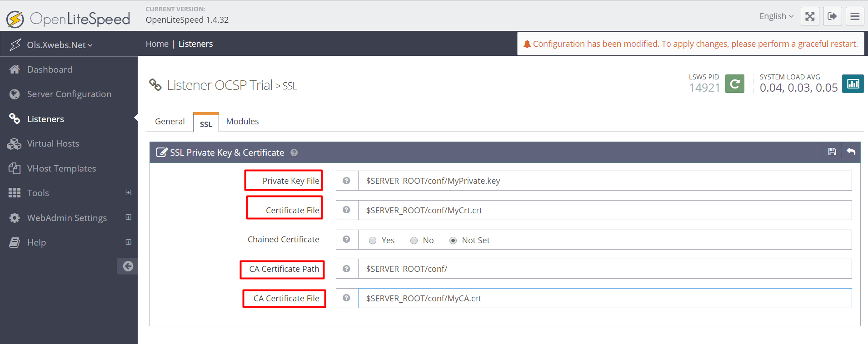Image resolution: width=868 pixels, height=344 pixels.
Task: Collapse the sidebar with arrow button
Action: (x=128, y=266)
